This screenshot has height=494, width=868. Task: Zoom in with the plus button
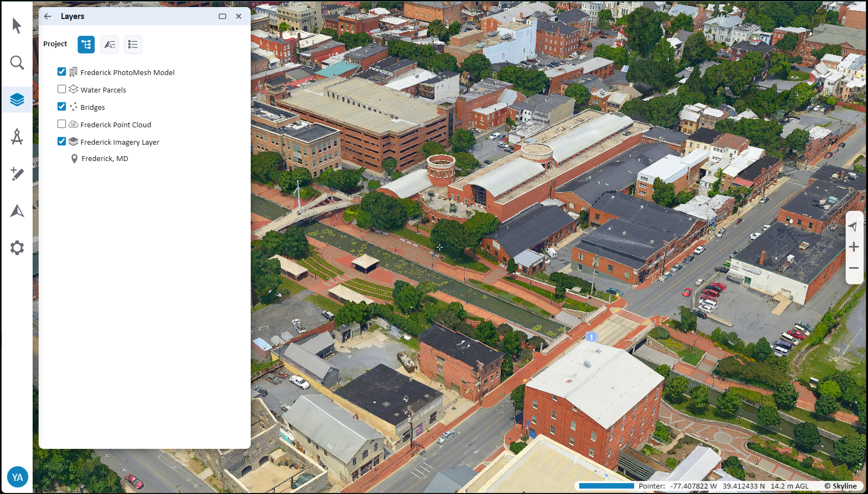pyautogui.click(x=854, y=247)
